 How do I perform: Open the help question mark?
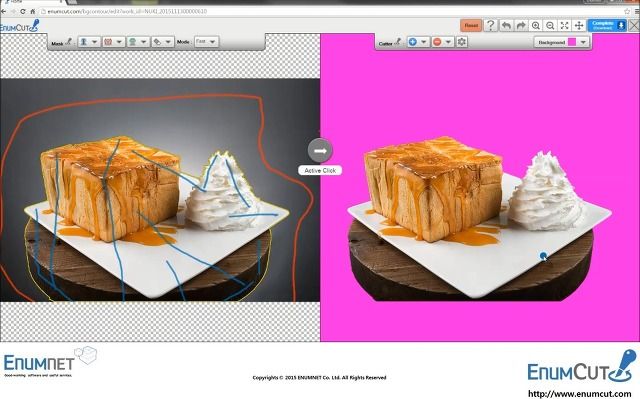click(491, 25)
